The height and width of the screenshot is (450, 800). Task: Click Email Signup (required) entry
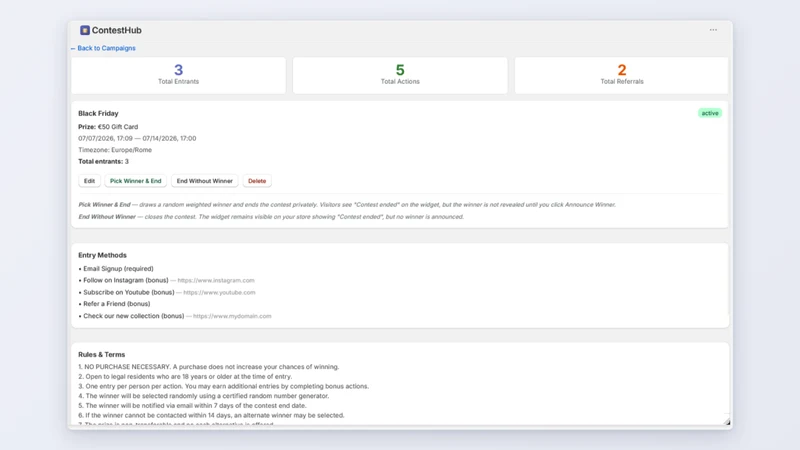[118, 268]
